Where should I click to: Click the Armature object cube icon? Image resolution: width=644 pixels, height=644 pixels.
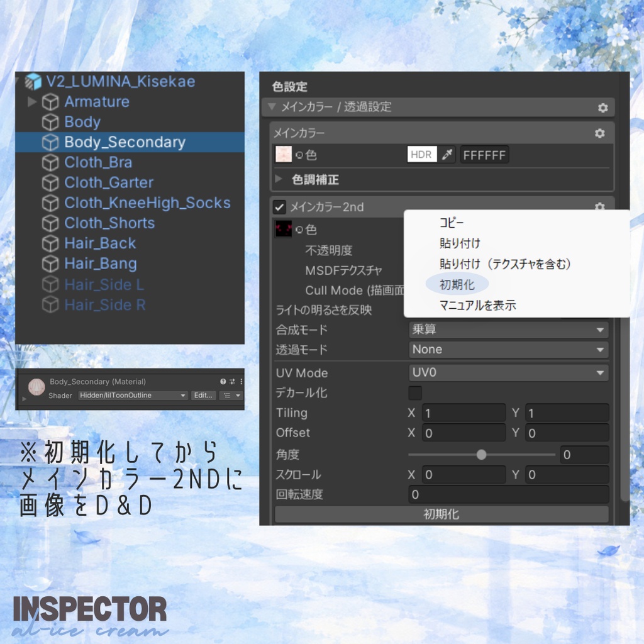(50, 101)
